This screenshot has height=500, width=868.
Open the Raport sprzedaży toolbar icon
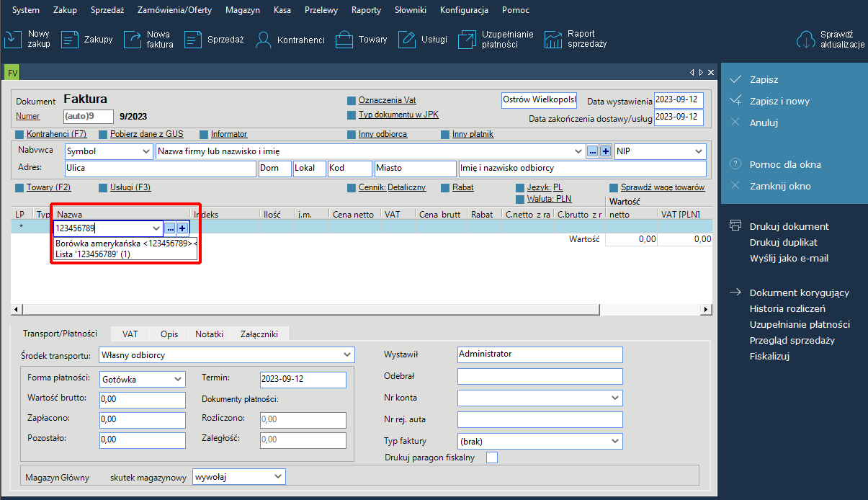click(553, 39)
